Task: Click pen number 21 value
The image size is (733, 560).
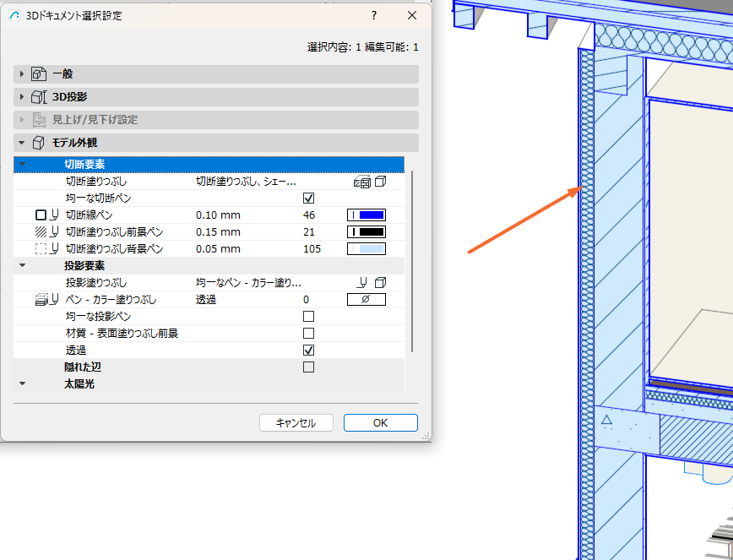Action: [308, 231]
